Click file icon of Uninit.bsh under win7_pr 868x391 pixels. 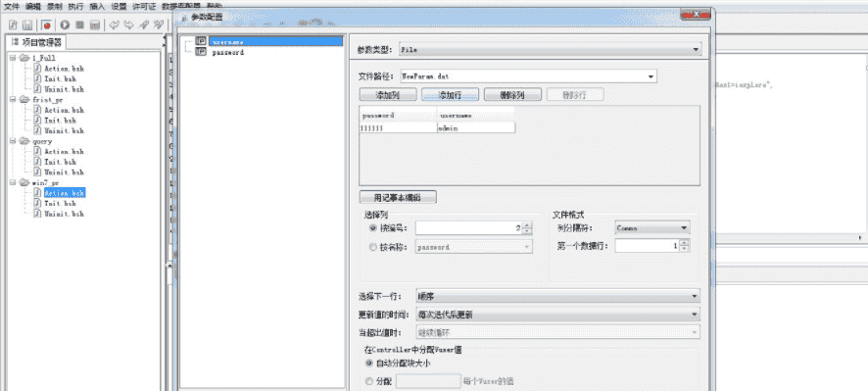37,214
